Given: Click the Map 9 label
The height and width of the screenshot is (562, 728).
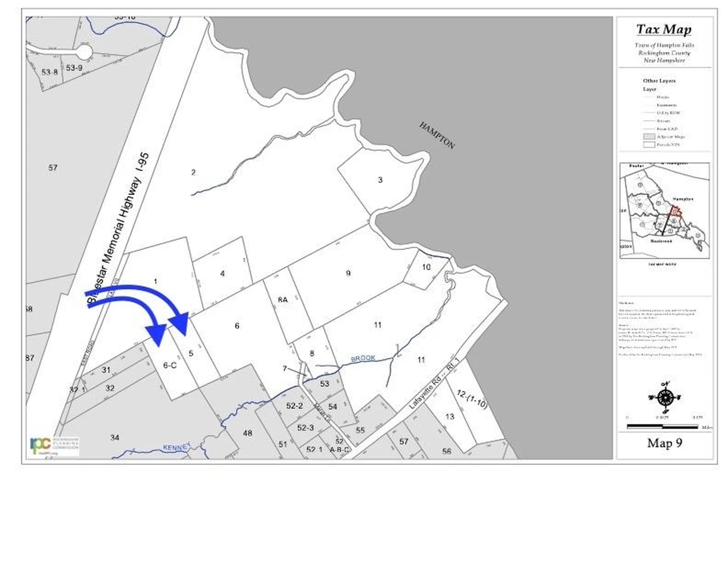Looking at the screenshot, I should (664, 443).
